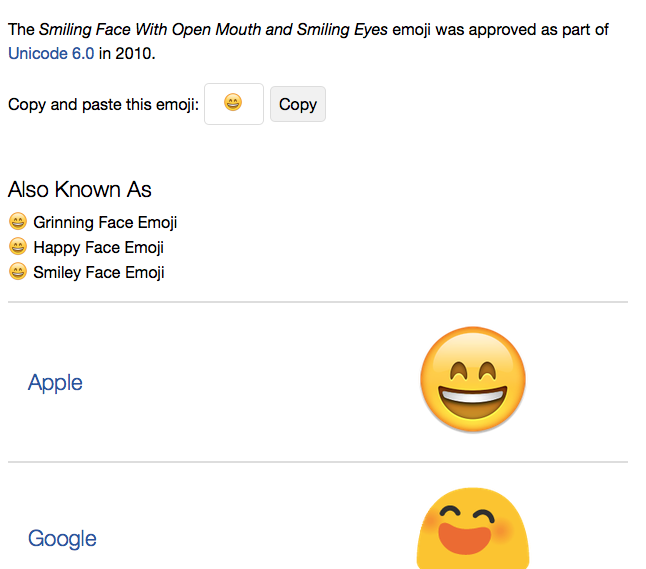This screenshot has width=646, height=569.
Task: Select the Grinning Face Emoji alias text
Action: tap(105, 222)
